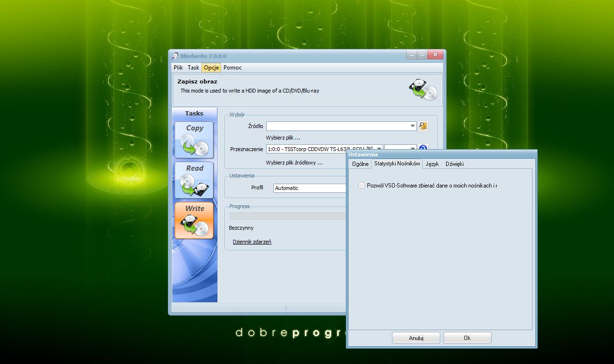614x364 pixels.
Task: Open the Opcje menu
Action: [x=211, y=68]
